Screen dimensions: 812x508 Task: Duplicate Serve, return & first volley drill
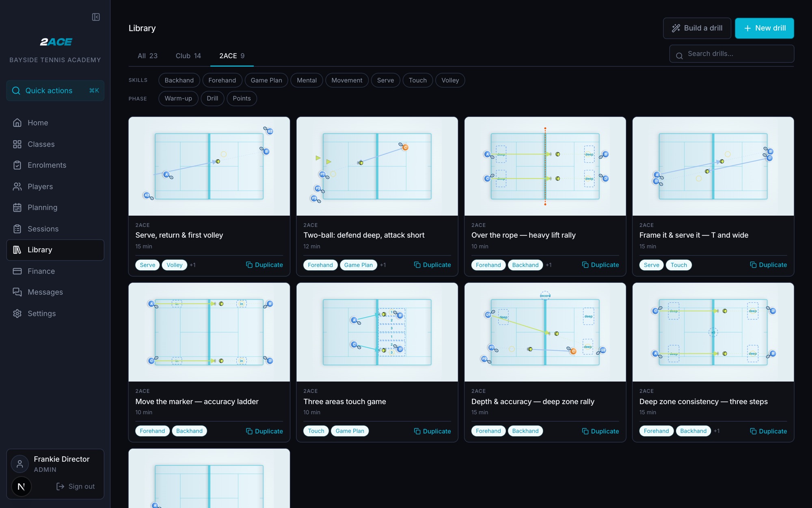click(x=264, y=265)
